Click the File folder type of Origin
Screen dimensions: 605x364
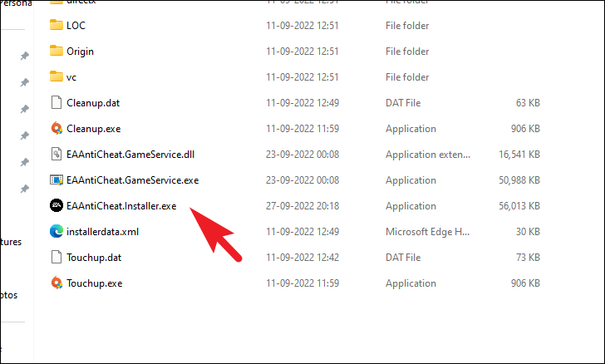[x=407, y=52]
